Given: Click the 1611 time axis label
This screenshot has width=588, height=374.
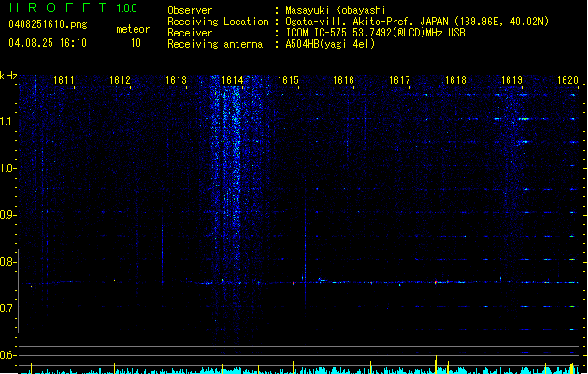Looking at the screenshot, I should click(64, 80).
